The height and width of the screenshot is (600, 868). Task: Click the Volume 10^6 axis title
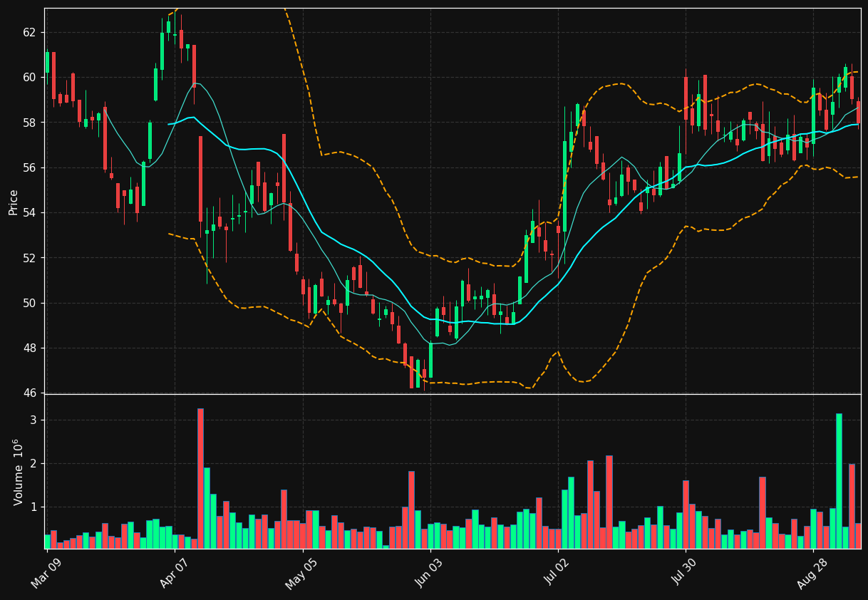pyautogui.click(x=17, y=472)
